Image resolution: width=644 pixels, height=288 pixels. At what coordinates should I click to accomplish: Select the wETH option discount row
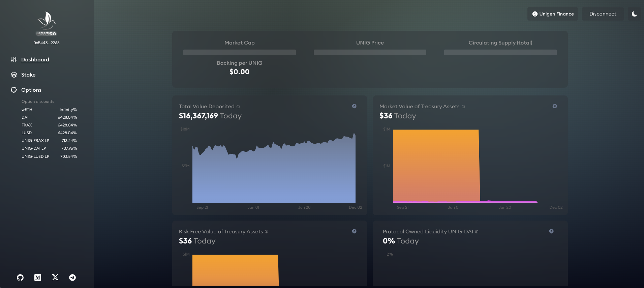point(49,110)
